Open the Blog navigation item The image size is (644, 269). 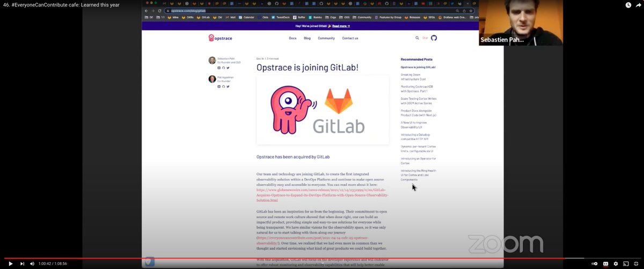[x=307, y=38]
